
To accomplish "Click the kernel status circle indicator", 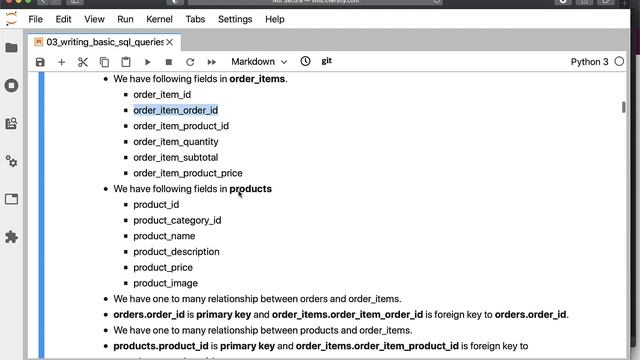I will (619, 62).
